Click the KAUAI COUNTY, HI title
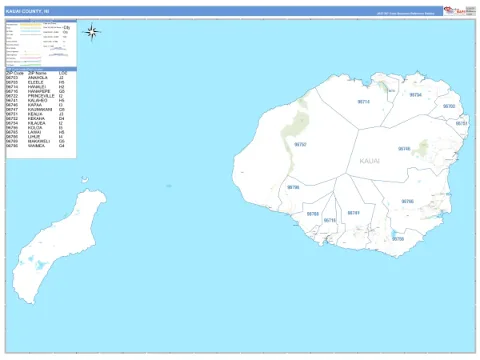The image size is (480, 360). 27,11
